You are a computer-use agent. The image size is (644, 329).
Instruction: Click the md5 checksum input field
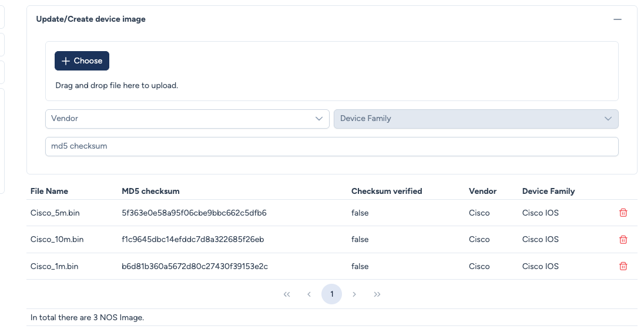(x=331, y=147)
